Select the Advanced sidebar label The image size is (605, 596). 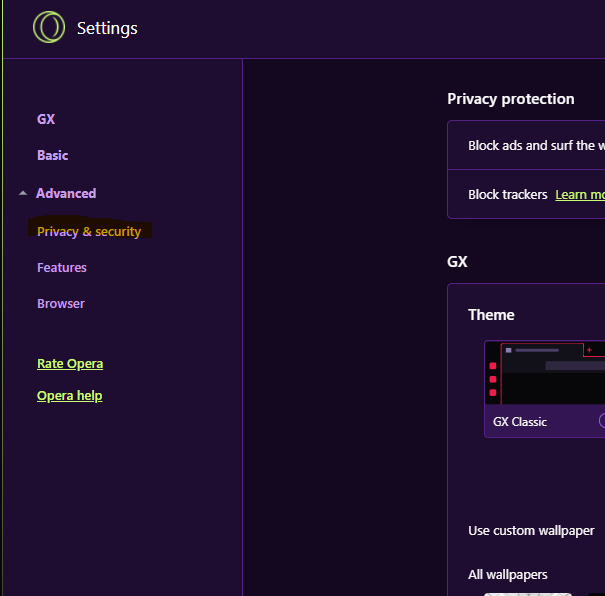(x=66, y=193)
